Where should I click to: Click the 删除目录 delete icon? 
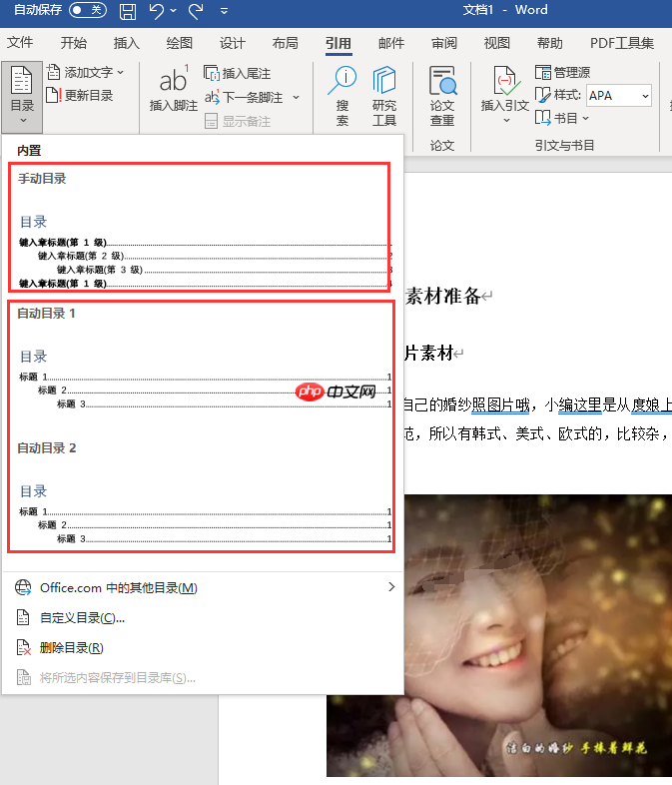(x=24, y=648)
